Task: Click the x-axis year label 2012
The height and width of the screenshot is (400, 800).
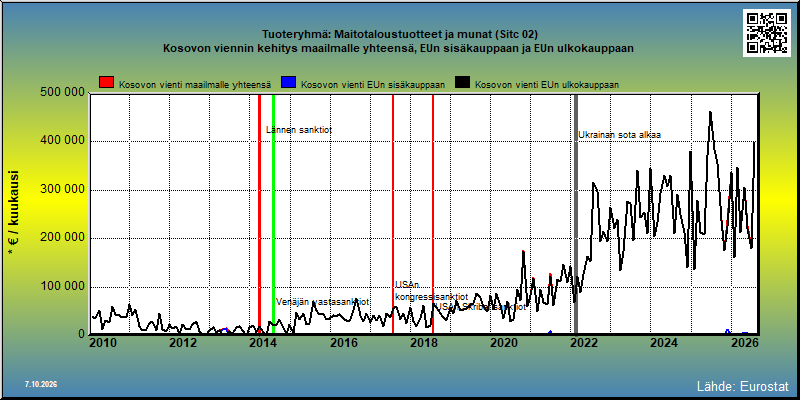Action: (x=183, y=342)
